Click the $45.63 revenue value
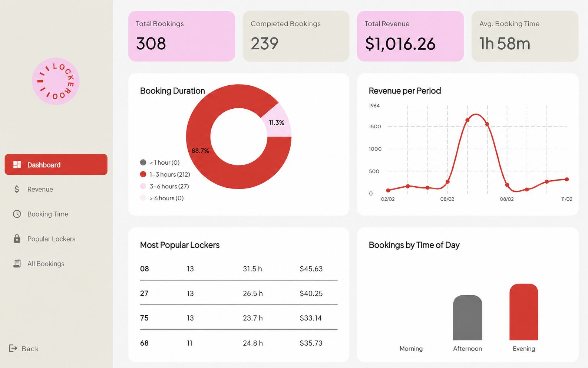Screen dimensions: 588x368 (311, 269)
